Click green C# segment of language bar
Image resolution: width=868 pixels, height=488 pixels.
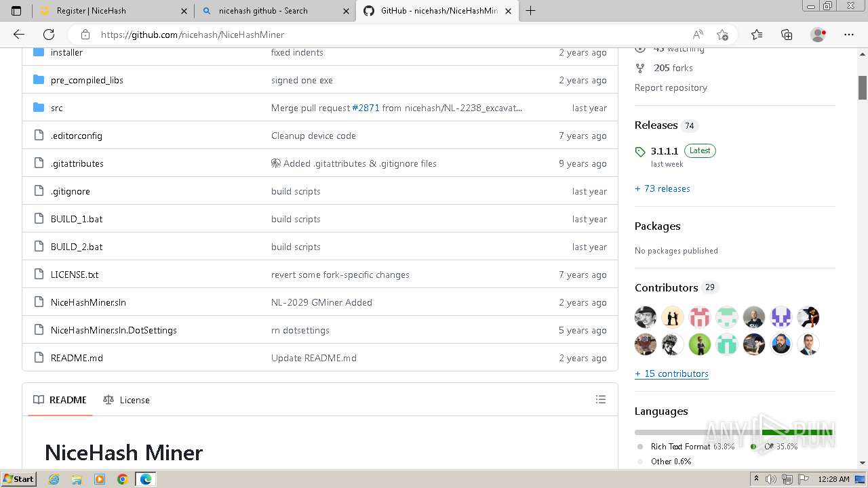(x=797, y=432)
